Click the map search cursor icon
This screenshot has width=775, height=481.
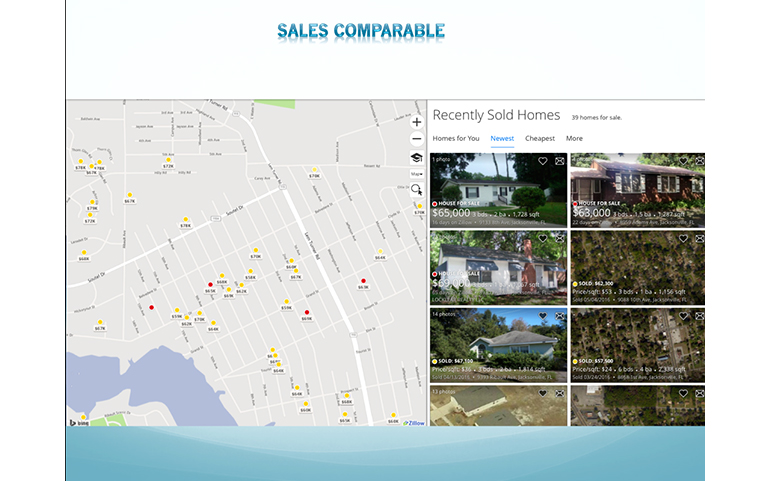click(x=417, y=189)
